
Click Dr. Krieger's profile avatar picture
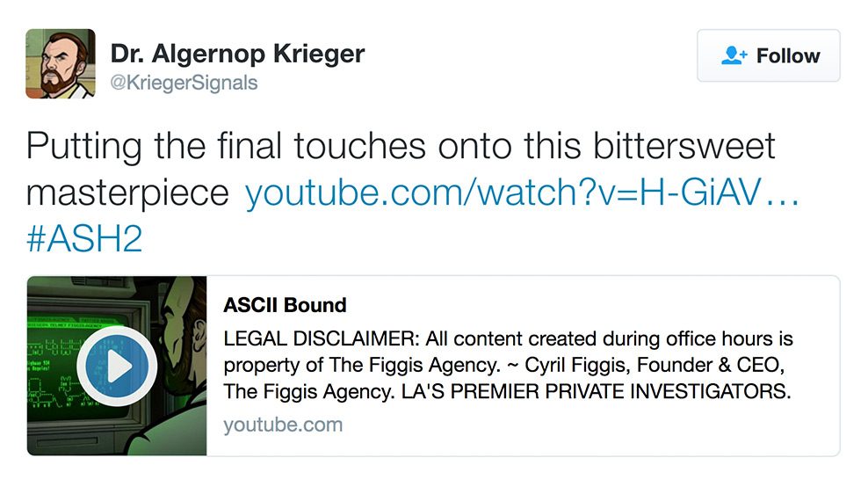click(x=61, y=63)
